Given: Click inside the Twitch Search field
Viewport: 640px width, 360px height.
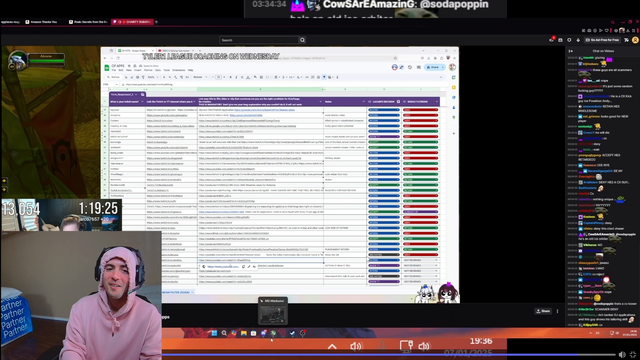Looking at the screenshot, I should click(259, 40).
